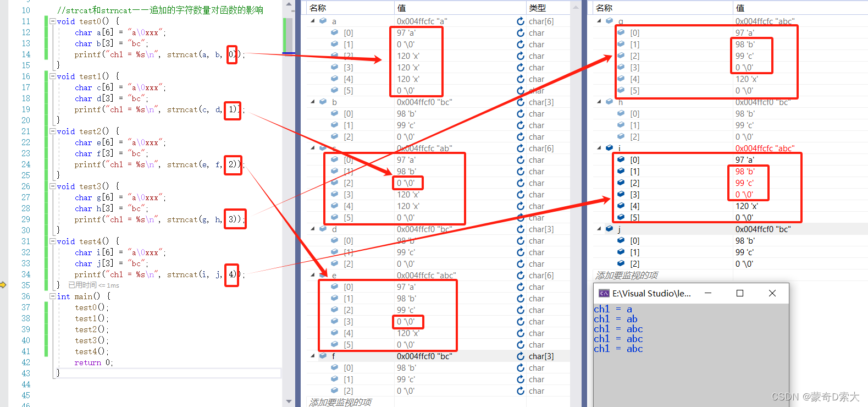Collapse watch variable h in right panel

(x=599, y=102)
